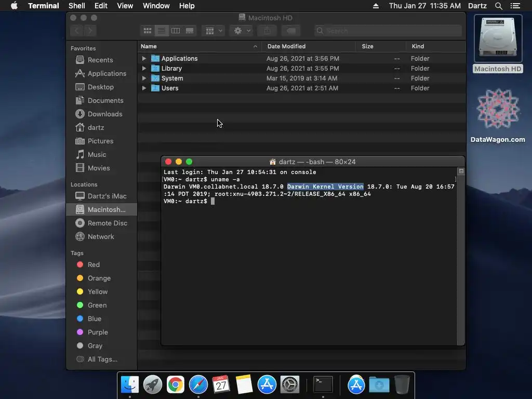This screenshot has height=399, width=532.
Task: Select Pictures in the Finder sidebar
Action: click(102, 141)
